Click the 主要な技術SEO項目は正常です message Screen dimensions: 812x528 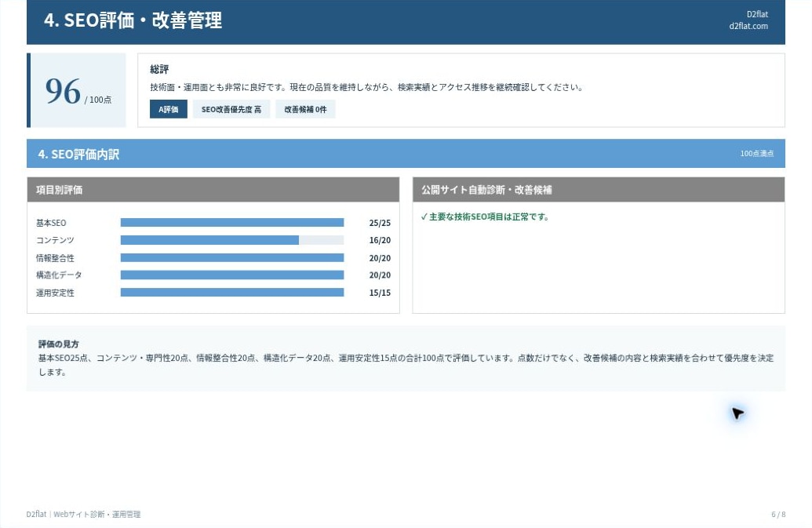tap(485, 217)
